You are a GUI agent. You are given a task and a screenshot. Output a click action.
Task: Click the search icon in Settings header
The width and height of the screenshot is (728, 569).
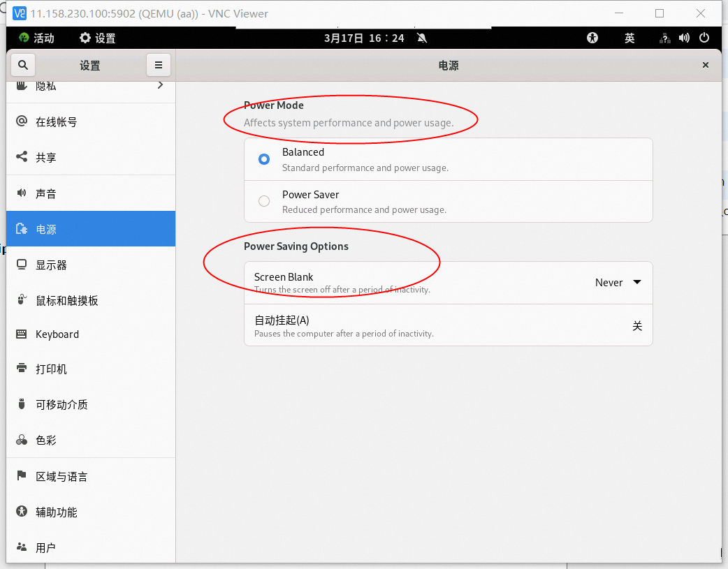[23, 65]
